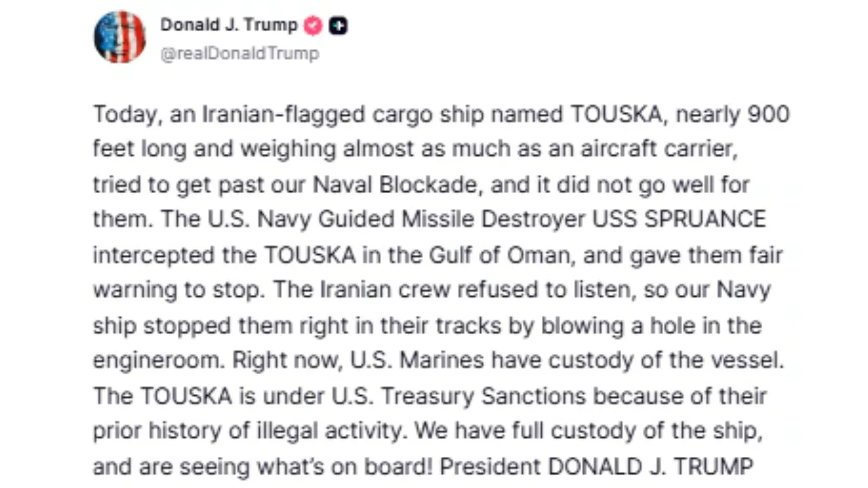
Task: Click the number "900" in the post
Action: tap(769, 115)
